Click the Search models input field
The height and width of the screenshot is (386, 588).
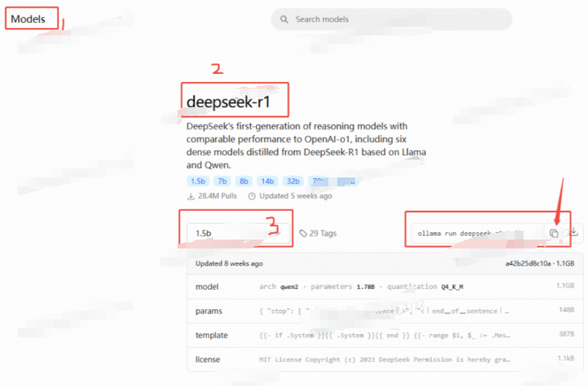pos(391,19)
